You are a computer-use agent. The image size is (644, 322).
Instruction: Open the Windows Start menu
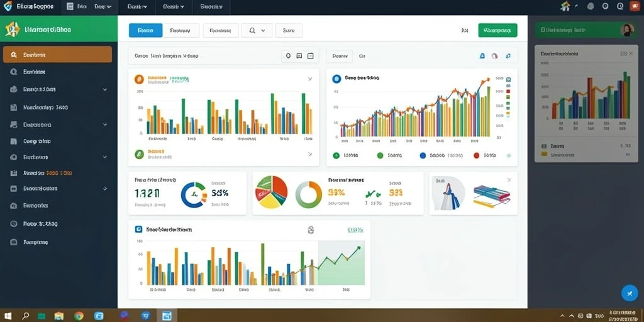(8, 316)
